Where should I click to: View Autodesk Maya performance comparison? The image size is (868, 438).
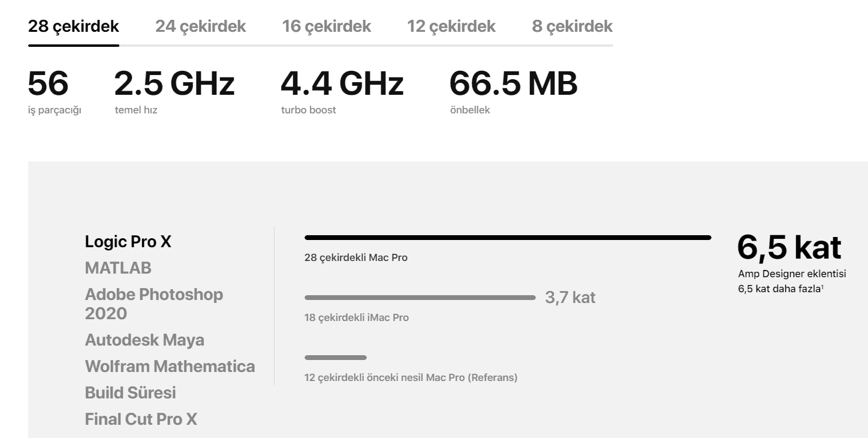[144, 340]
